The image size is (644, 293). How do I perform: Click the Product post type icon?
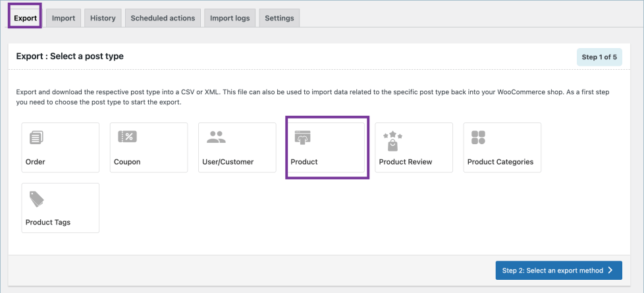click(x=303, y=138)
